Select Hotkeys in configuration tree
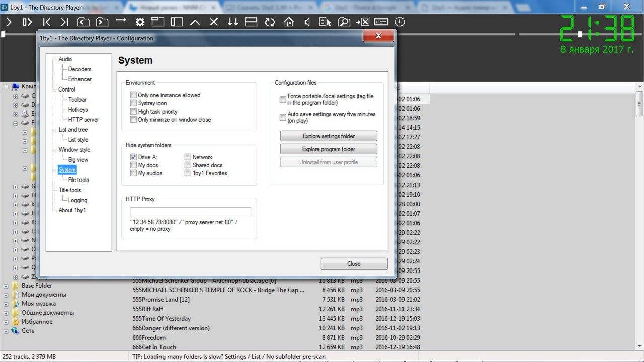 [78, 110]
